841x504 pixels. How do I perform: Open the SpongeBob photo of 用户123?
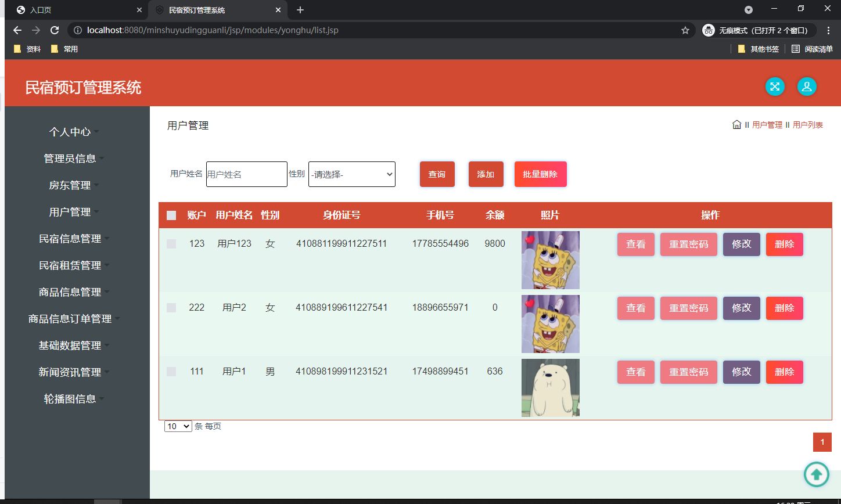pyautogui.click(x=551, y=260)
